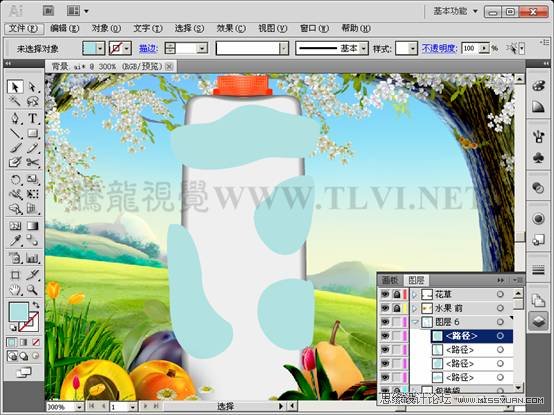Open the 视图 menu
This screenshot has width=554, height=415.
272,28
